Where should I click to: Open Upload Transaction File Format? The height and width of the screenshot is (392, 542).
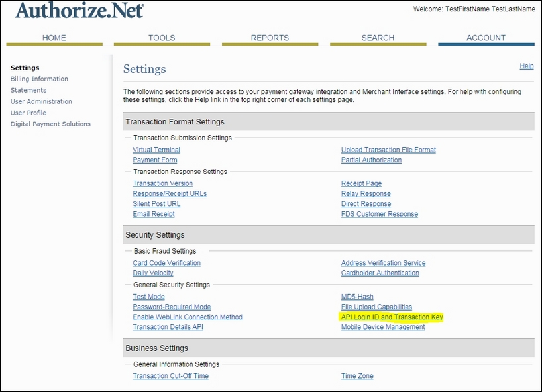pos(388,150)
